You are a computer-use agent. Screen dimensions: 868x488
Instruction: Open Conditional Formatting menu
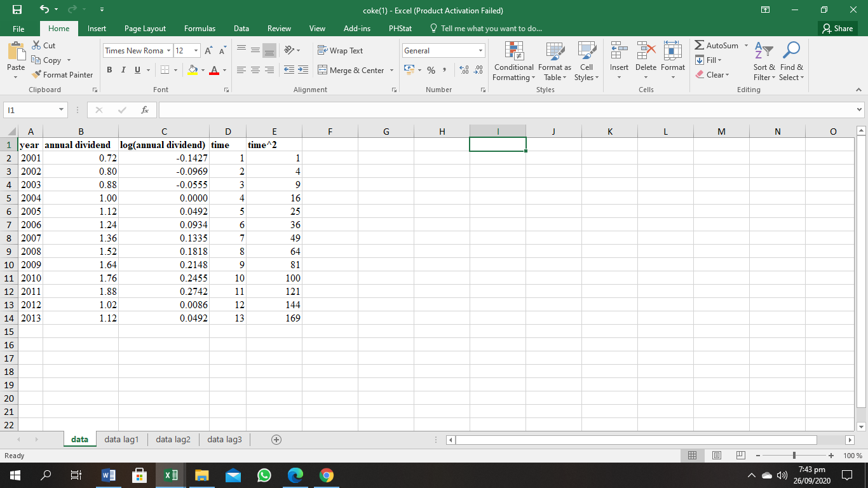[x=514, y=62]
